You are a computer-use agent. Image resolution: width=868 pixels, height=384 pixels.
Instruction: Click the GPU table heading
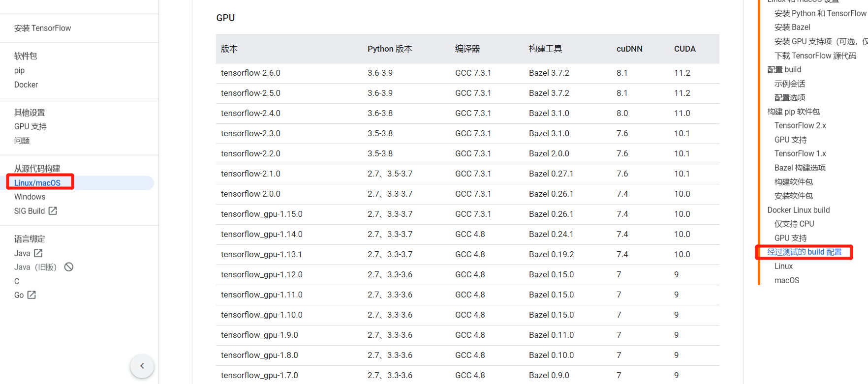pos(225,18)
